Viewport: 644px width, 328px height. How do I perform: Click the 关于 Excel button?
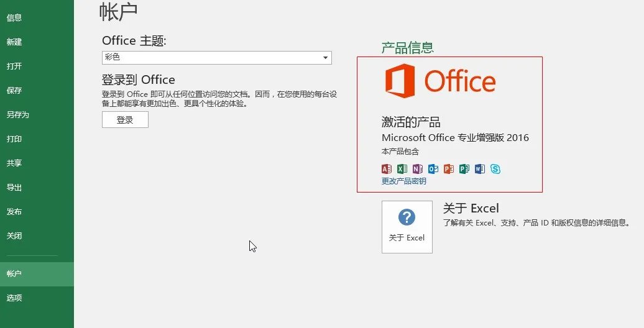click(407, 227)
